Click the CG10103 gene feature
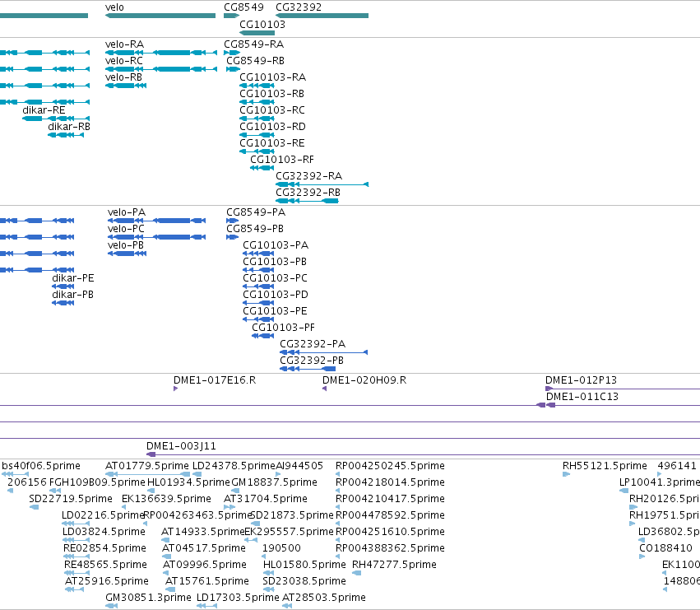The image size is (700, 610). pyautogui.click(x=257, y=33)
